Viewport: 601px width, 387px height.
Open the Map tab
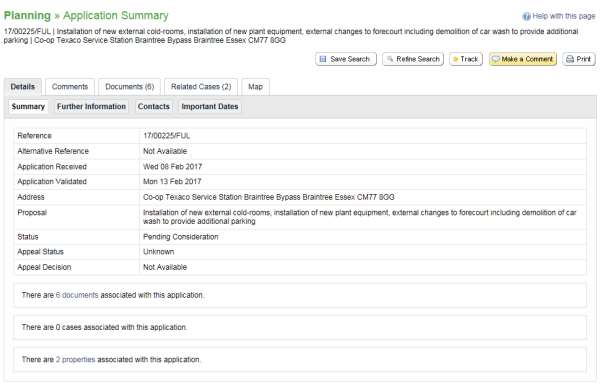click(x=255, y=87)
